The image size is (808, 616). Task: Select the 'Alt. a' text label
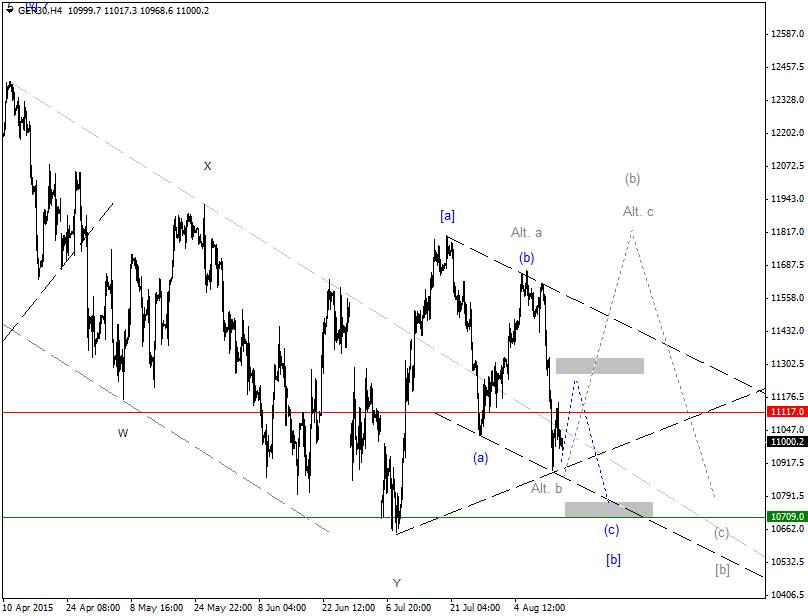click(x=526, y=232)
